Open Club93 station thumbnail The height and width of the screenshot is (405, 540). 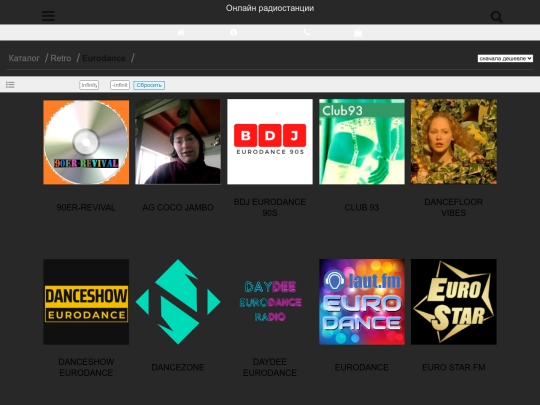click(362, 142)
